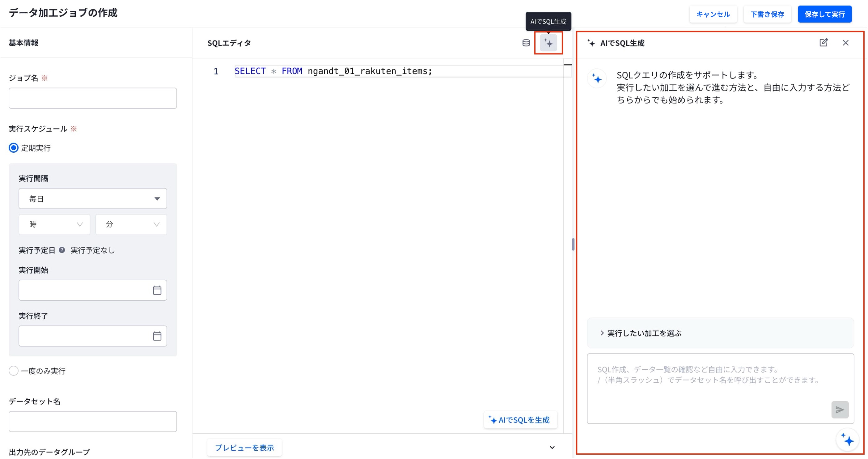Click the floating AI sparkle button at bottom right
Screen dimensions: 868x459
click(847, 440)
